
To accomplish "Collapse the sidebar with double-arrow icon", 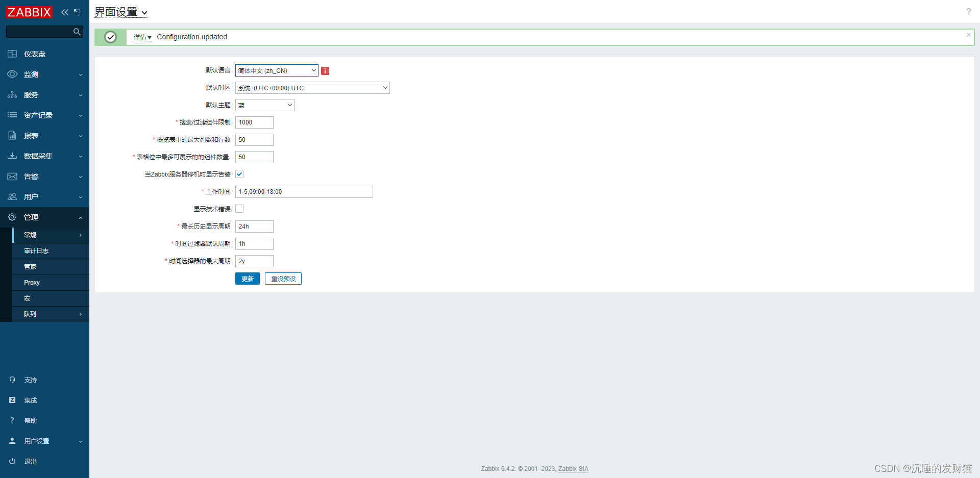I will [65, 12].
